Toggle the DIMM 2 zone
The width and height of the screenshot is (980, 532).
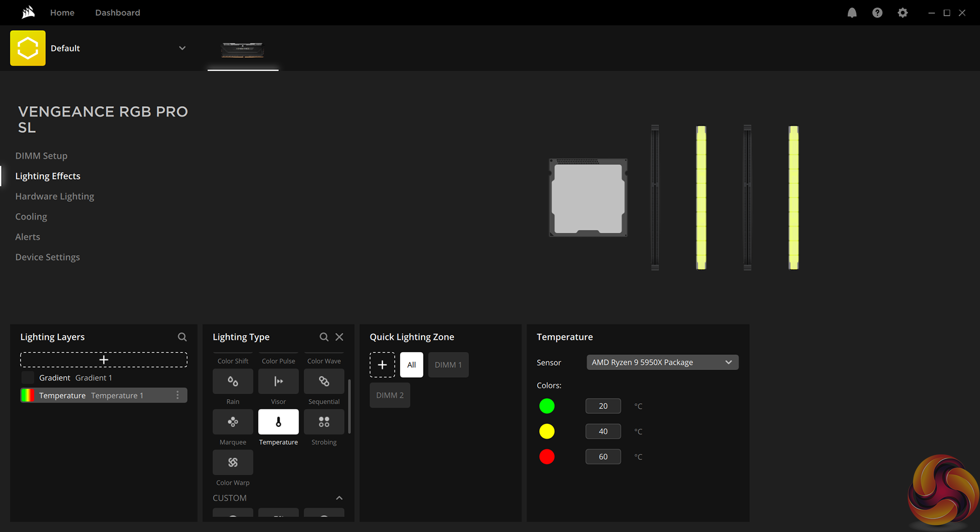click(x=390, y=396)
